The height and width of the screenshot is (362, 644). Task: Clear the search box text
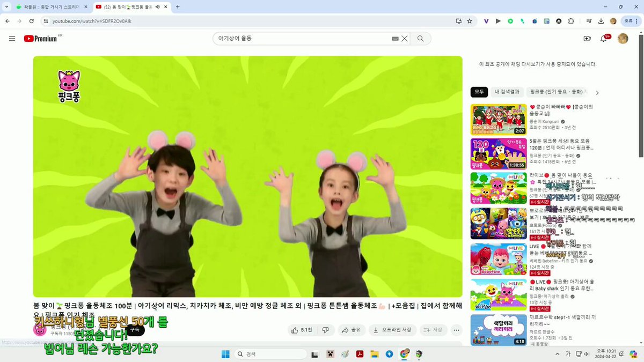point(405,39)
